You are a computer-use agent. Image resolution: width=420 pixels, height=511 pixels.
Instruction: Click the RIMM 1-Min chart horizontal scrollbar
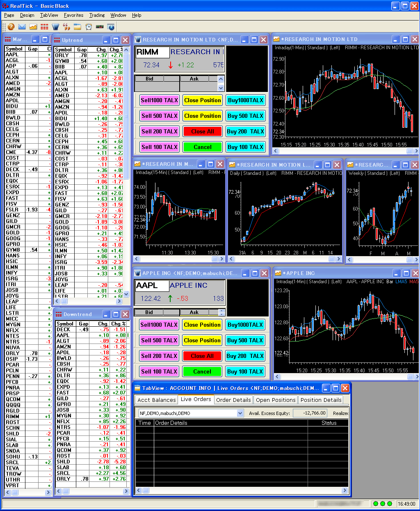pos(345,151)
